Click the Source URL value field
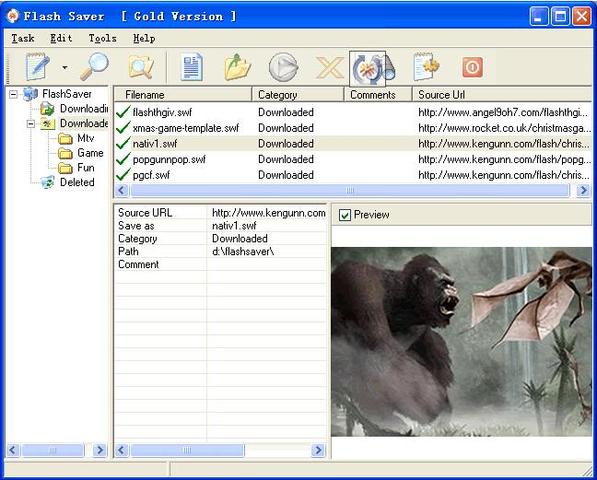The image size is (597, 480). [x=267, y=213]
